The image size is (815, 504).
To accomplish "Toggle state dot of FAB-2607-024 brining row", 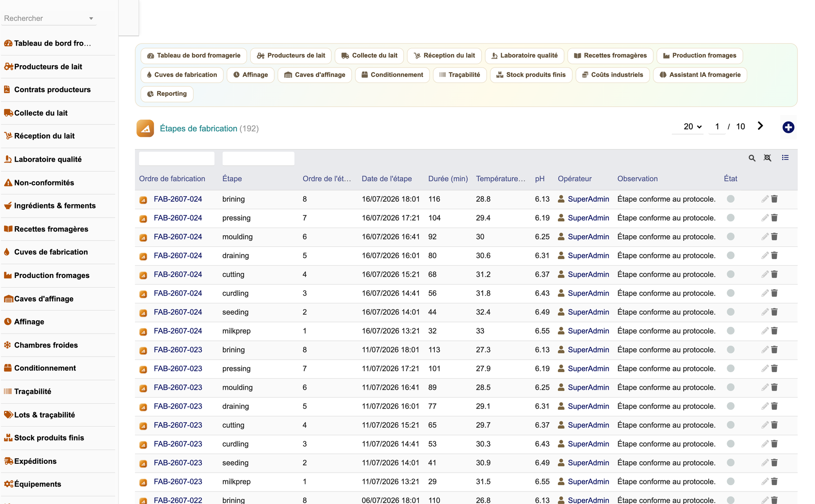I will (x=731, y=199).
